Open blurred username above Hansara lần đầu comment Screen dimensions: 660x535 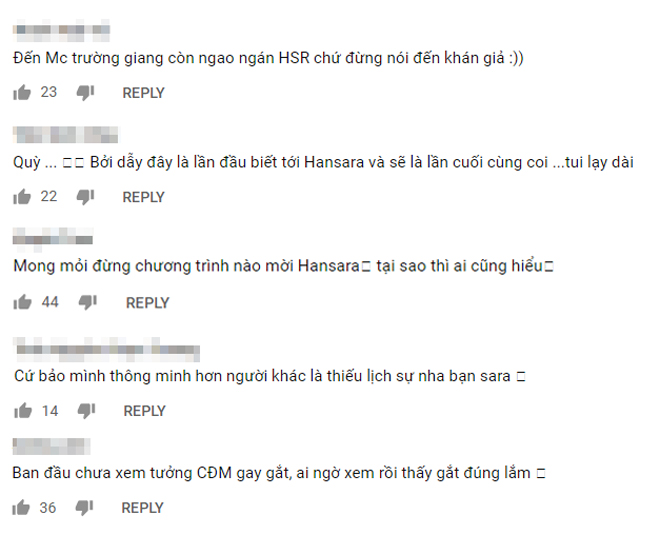pyautogui.click(x=67, y=135)
